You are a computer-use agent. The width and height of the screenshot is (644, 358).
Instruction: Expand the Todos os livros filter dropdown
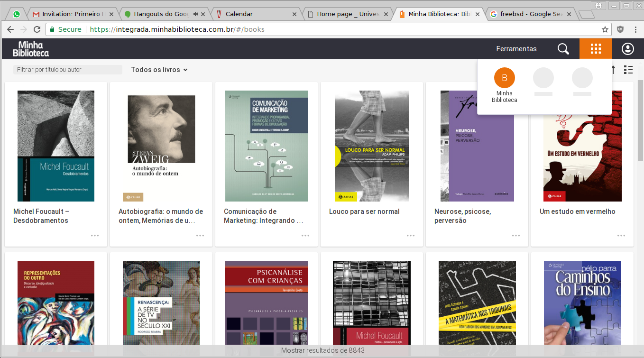[159, 70]
